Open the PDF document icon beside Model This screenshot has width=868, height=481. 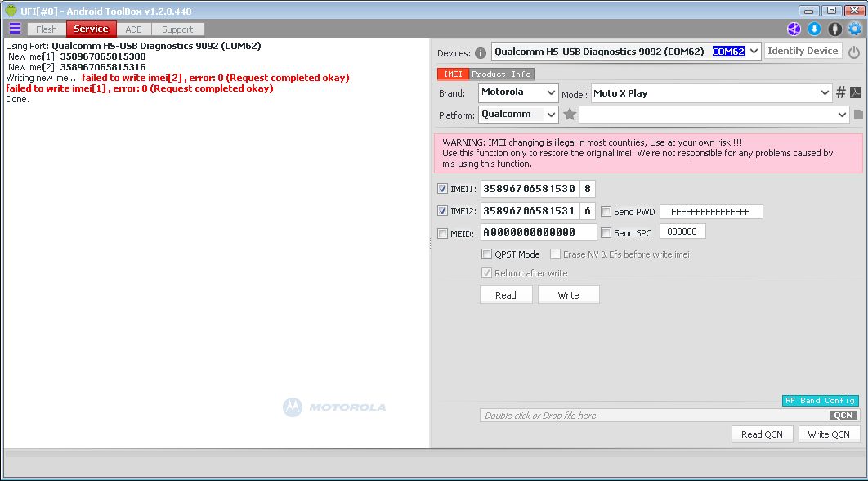click(857, 92)
